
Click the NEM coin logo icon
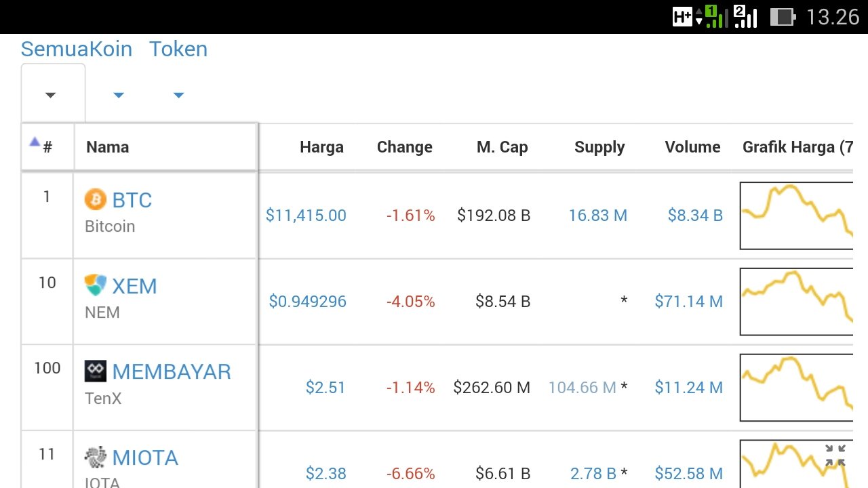(x=96, y=285)
